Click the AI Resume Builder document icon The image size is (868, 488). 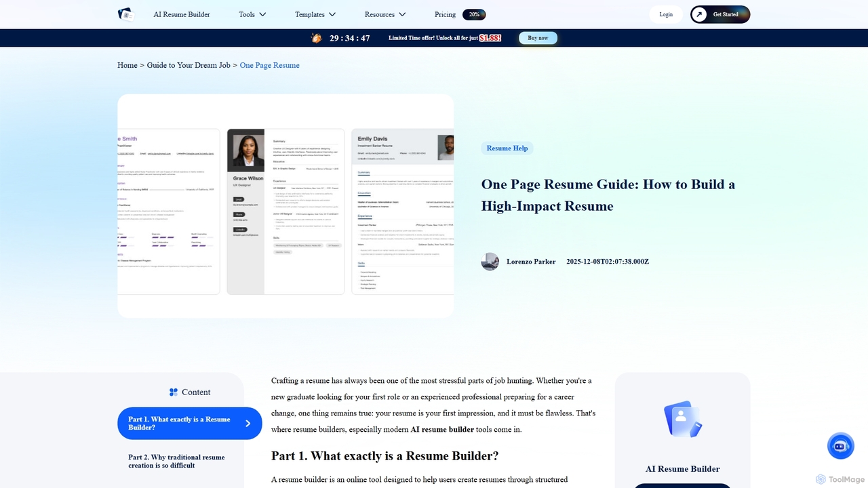point(683,419)
